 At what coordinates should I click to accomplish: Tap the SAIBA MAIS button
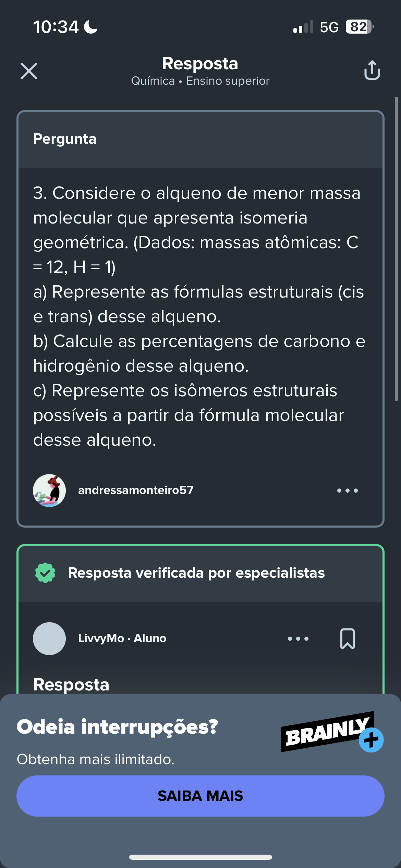click(200, 796)
